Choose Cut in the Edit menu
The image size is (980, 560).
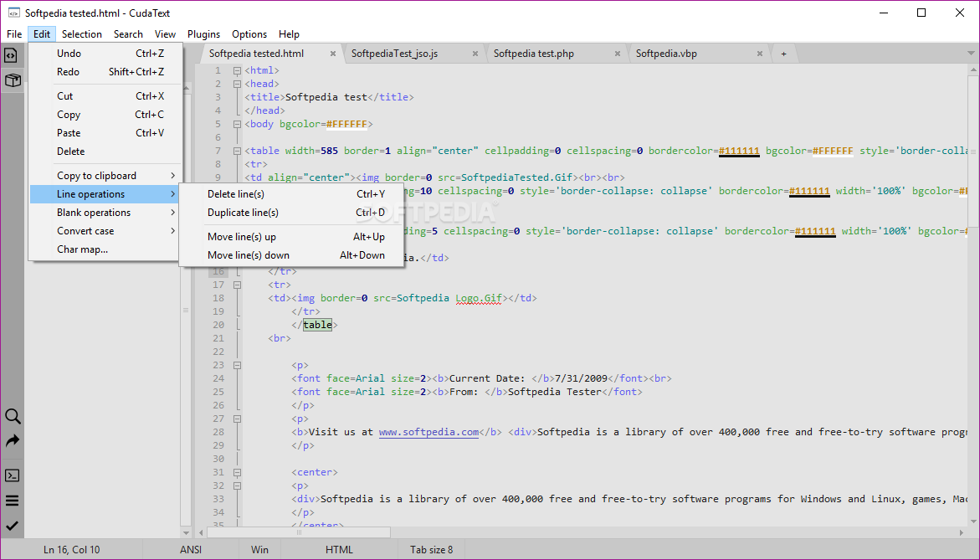[105, 96]
